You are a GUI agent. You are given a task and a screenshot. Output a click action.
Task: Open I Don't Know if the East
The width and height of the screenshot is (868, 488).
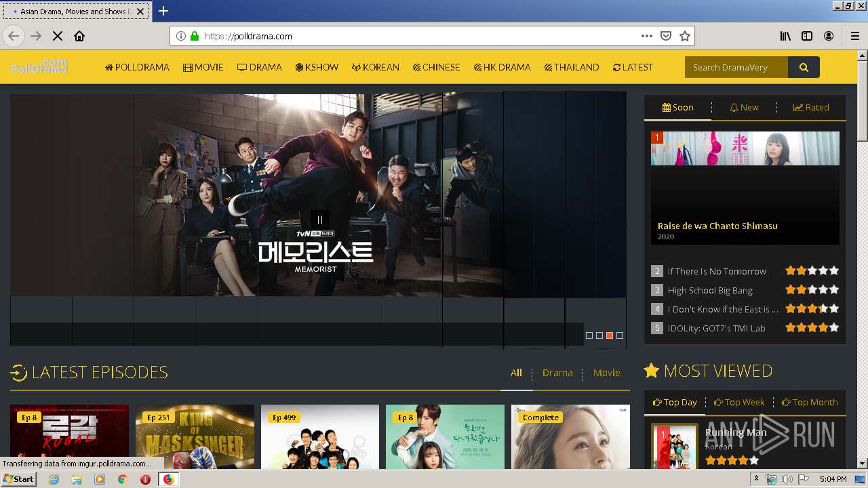click(723, 309)
